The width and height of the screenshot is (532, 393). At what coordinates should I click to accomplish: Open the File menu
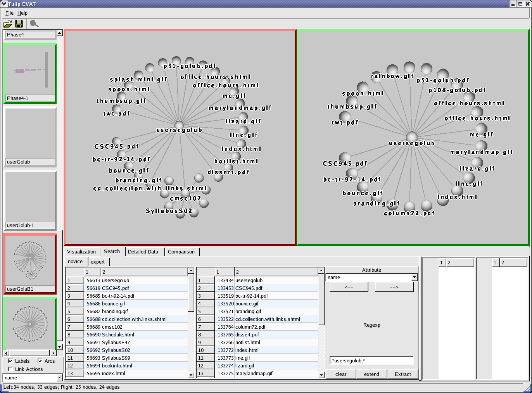coord(9,13)
